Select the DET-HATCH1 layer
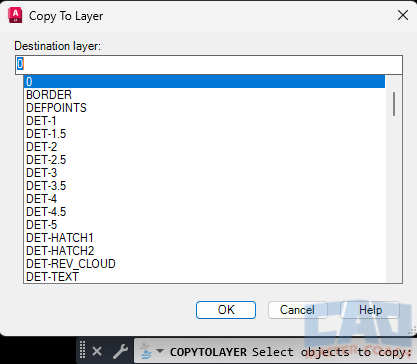 pos(204,238)
